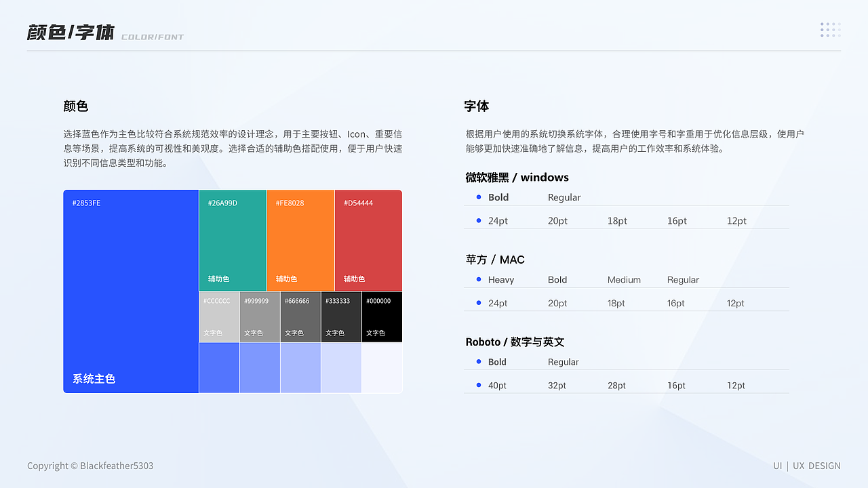Click the dotted grid icon top right
Viewport: 868px width, 488px height.
830,30
